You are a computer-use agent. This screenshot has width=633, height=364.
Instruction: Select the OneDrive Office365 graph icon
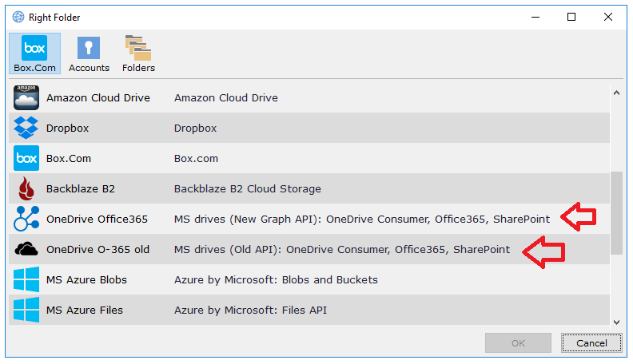(26, 220)
